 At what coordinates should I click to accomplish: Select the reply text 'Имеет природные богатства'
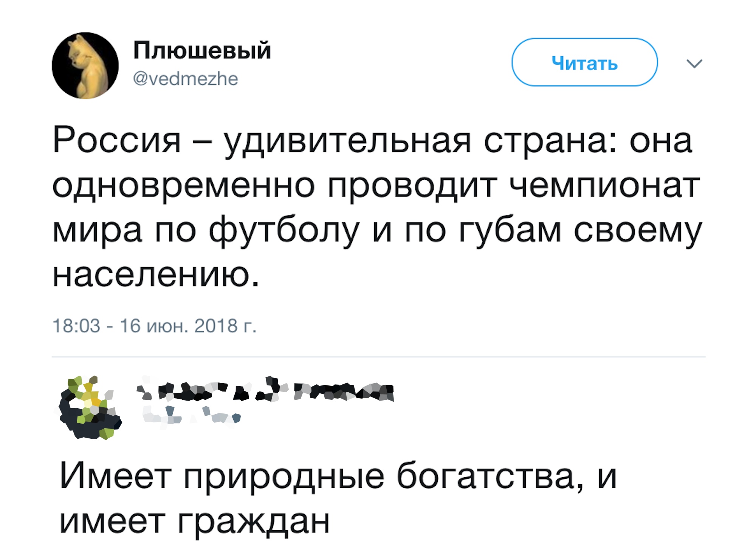coord(338,498)
